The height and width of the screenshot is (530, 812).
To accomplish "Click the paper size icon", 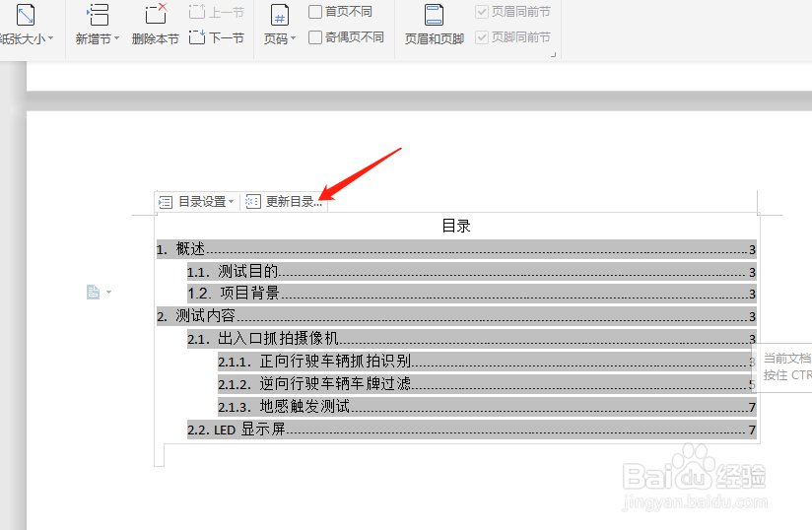I will [x=26, y=15].
